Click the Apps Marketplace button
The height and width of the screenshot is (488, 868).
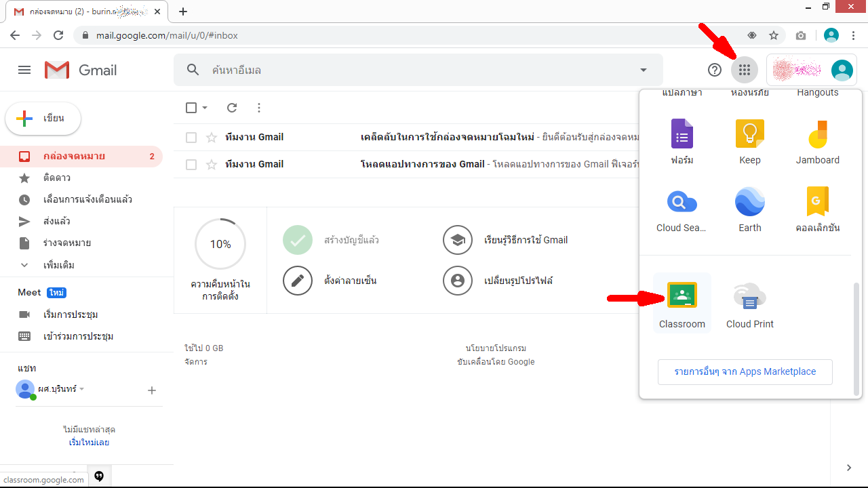(745, 371)
